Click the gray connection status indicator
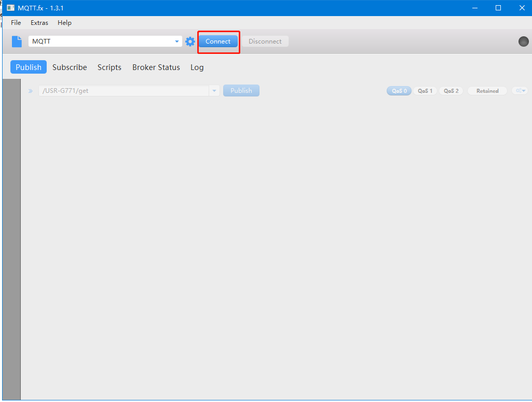 coord(523,41)
